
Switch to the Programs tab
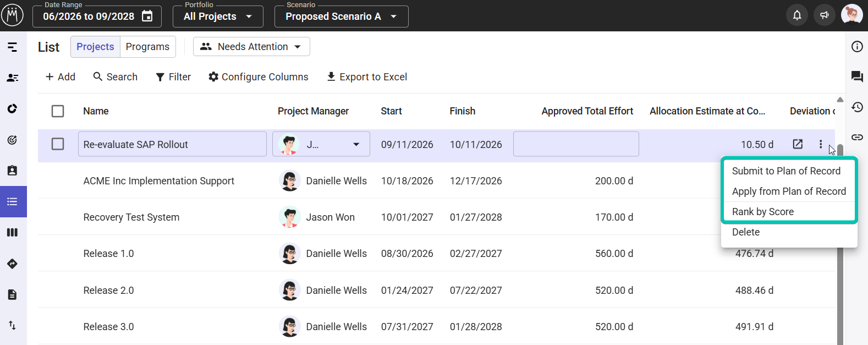pos(147,47)
